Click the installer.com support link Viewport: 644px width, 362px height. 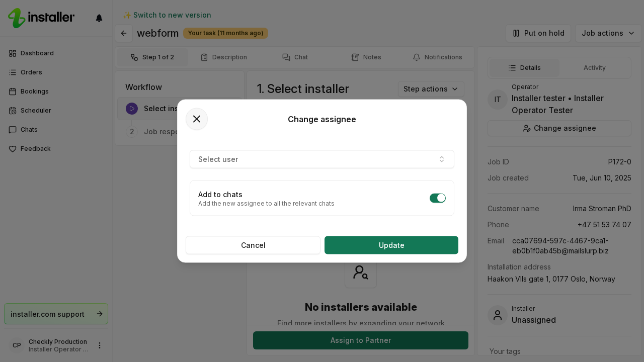(x=56, y=314)
